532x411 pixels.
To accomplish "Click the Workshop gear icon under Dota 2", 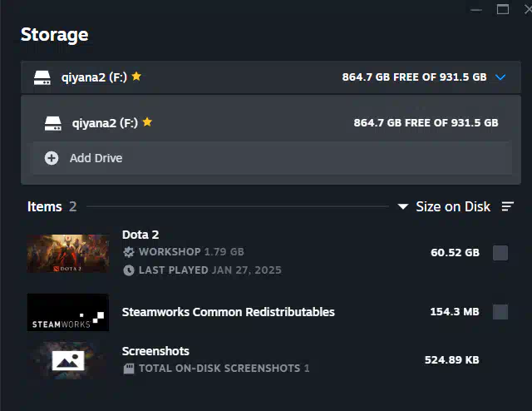I will [x=129, y=252].
